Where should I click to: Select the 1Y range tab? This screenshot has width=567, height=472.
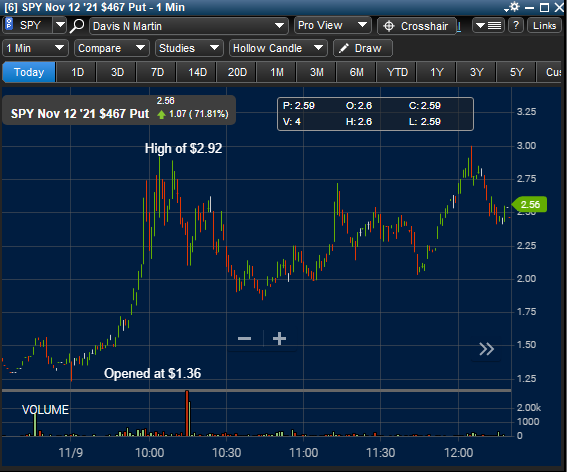(x=437, y=72)
